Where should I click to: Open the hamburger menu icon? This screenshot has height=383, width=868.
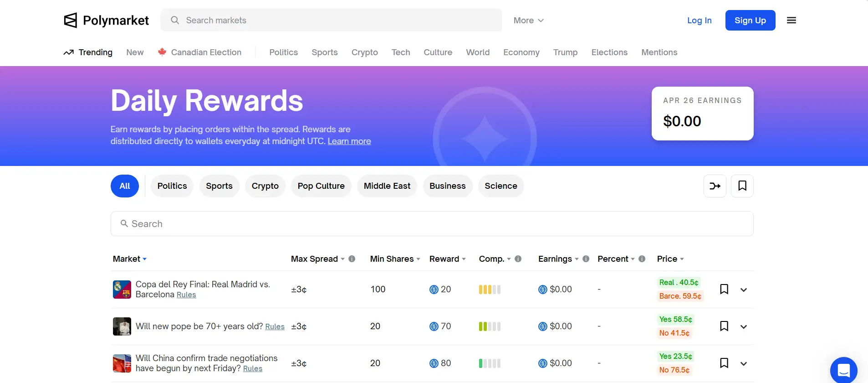point(791,20)
